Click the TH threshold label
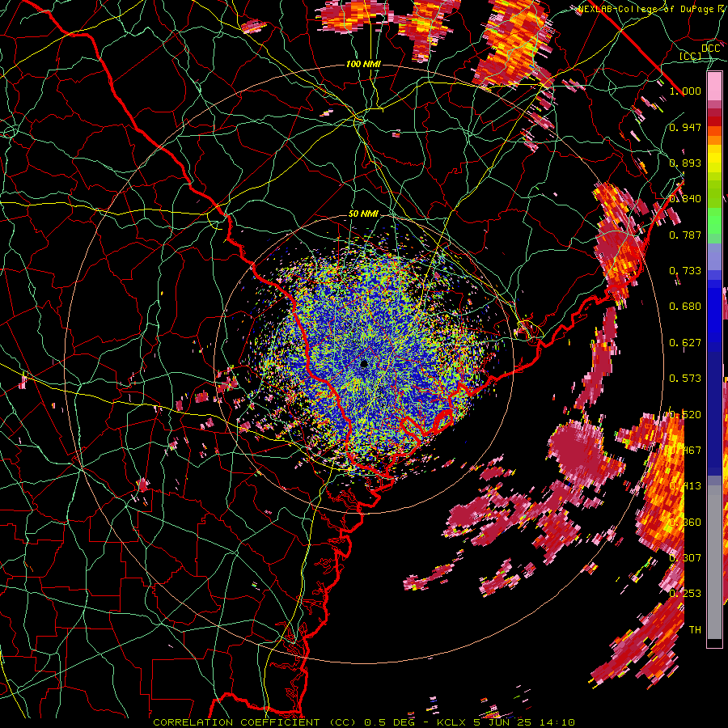Screen dimensions: 728x728 click(x=695, y=630)
